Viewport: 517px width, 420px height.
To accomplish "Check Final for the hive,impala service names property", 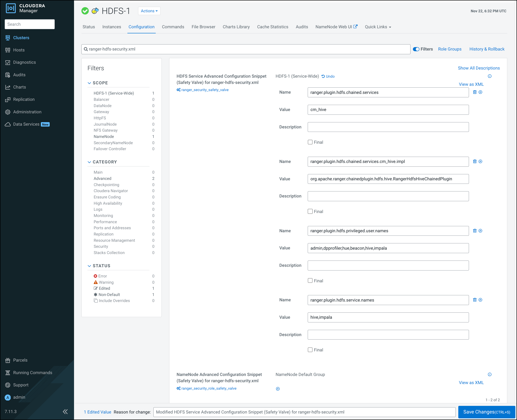I will [310, 350].
